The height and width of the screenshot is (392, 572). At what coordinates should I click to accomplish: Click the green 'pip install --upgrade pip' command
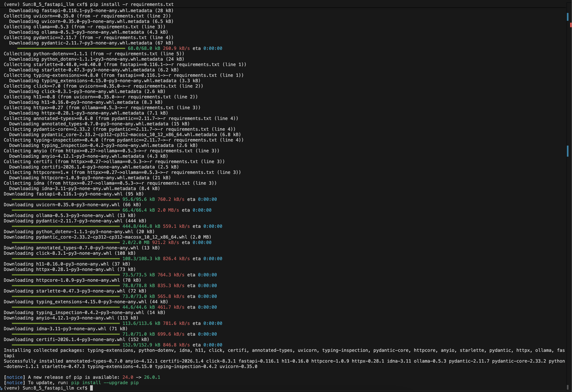click(105, 383)
